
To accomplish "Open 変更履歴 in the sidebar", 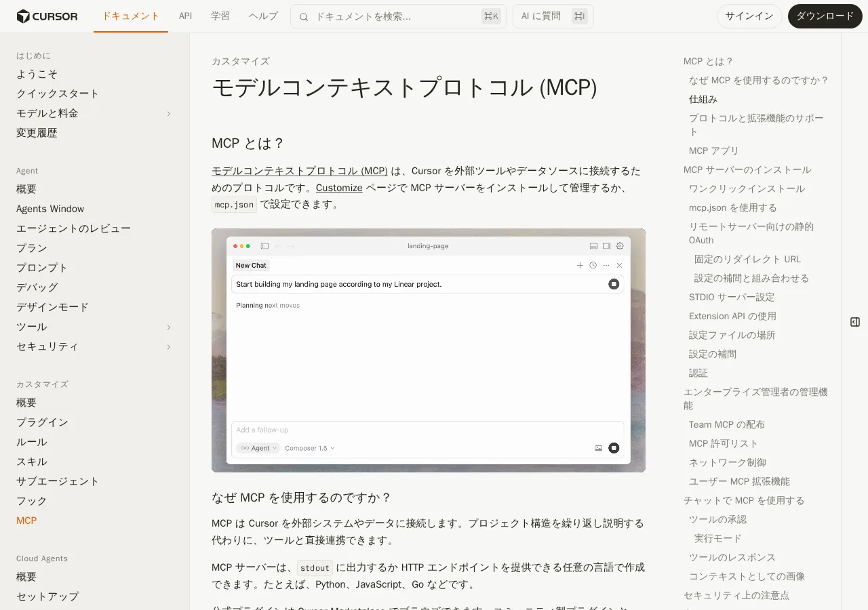I will pos(37,134).
